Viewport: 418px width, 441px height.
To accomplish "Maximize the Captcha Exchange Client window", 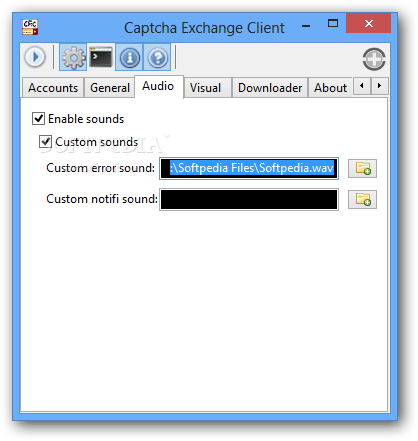I will [333, 23].
